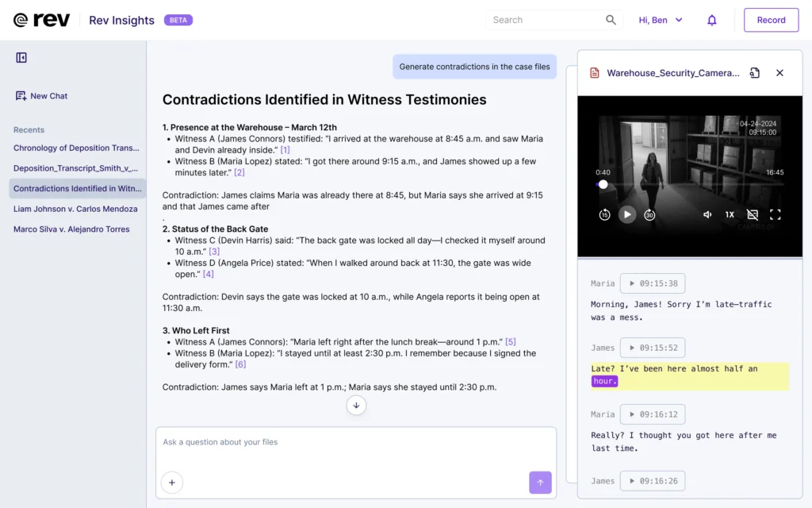This screenshot has height=508, width=812.
Task: Play the warehouse security video
Action: point(627,214)
